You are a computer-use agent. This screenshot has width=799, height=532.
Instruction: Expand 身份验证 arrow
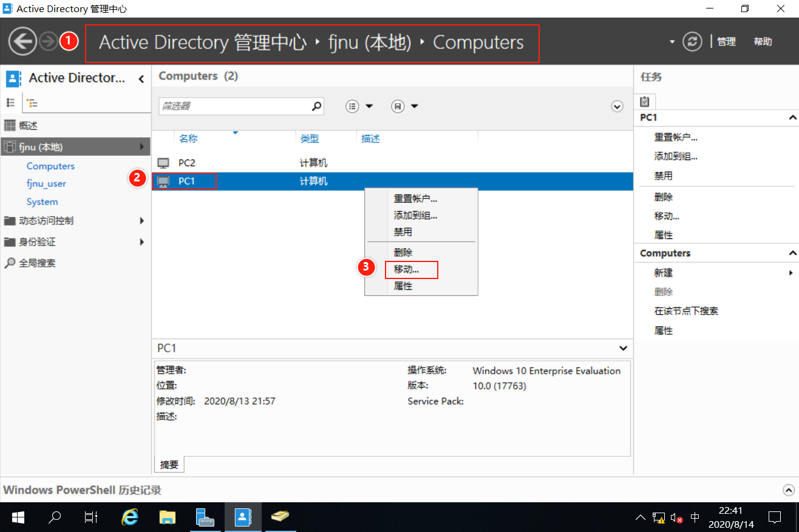(x=141, y=242)
